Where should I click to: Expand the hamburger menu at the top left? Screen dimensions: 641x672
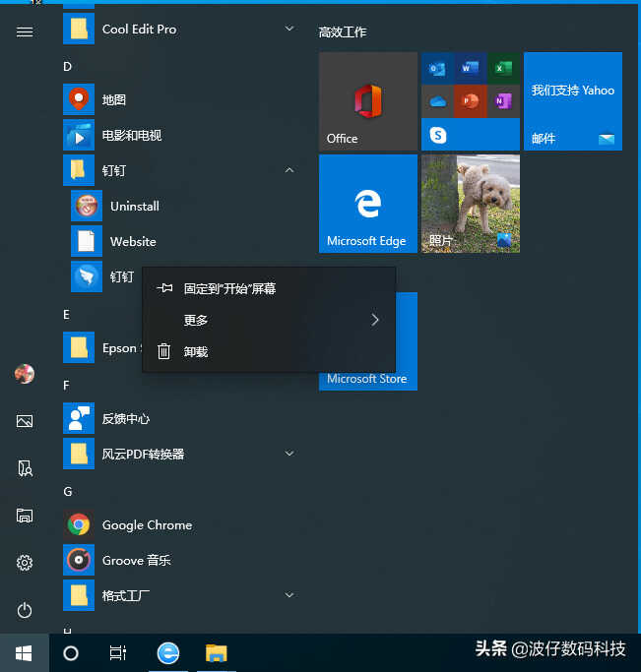pyautogui.click(x=25, y=31)
